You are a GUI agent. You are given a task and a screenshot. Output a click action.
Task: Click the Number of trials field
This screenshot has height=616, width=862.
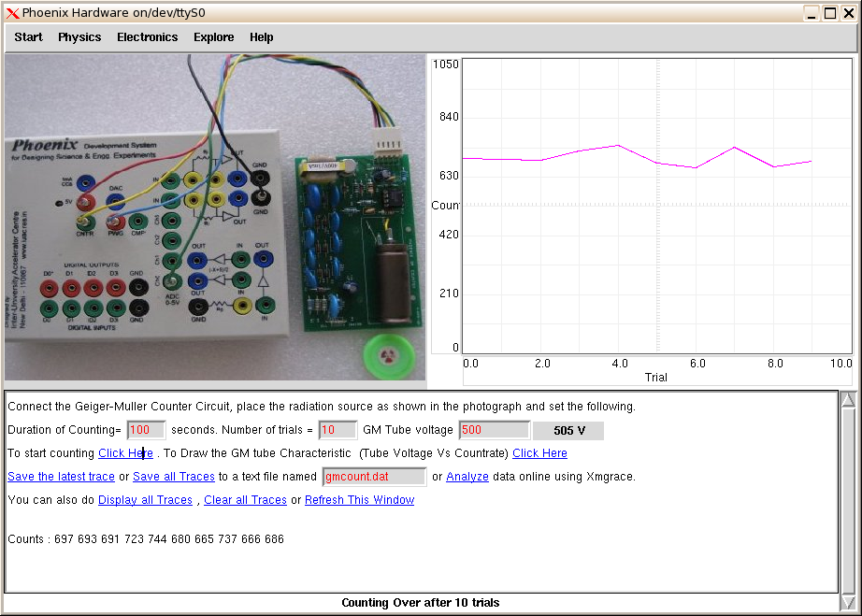coord(338,430)
